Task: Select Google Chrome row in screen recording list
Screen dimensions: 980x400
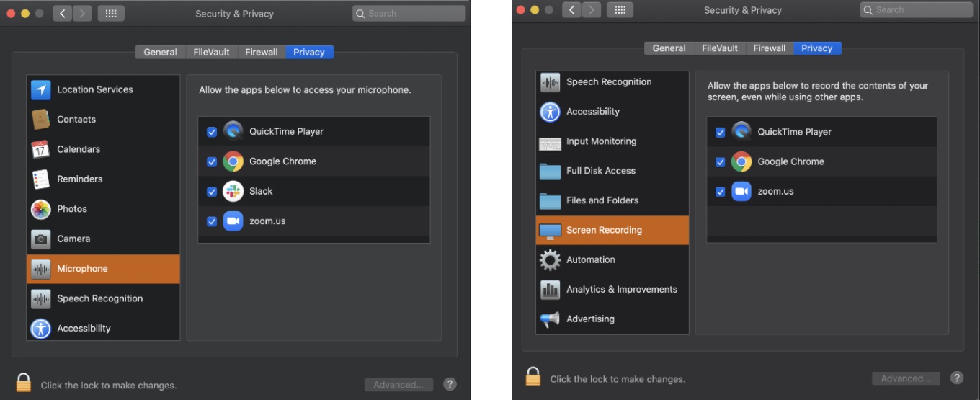Action: 822,162
